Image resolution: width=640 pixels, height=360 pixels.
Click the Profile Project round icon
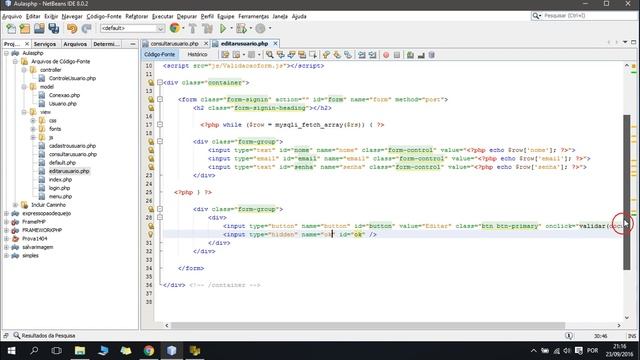point(260,29)
